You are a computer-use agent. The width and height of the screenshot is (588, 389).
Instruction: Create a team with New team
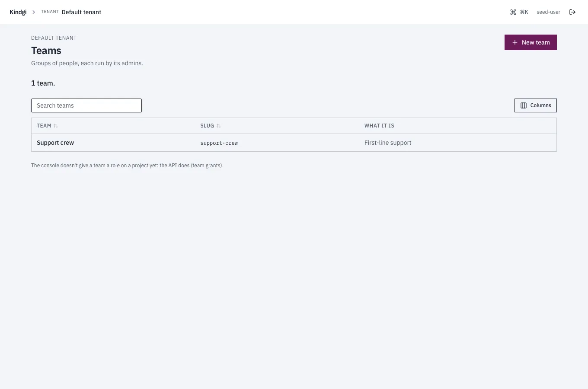pyautogui.click(x=530, y=42)
